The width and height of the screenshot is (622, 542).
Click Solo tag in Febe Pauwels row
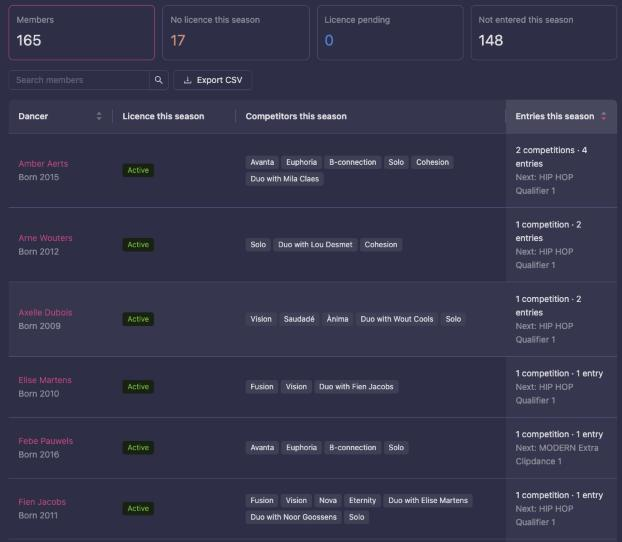coord(396,448)
